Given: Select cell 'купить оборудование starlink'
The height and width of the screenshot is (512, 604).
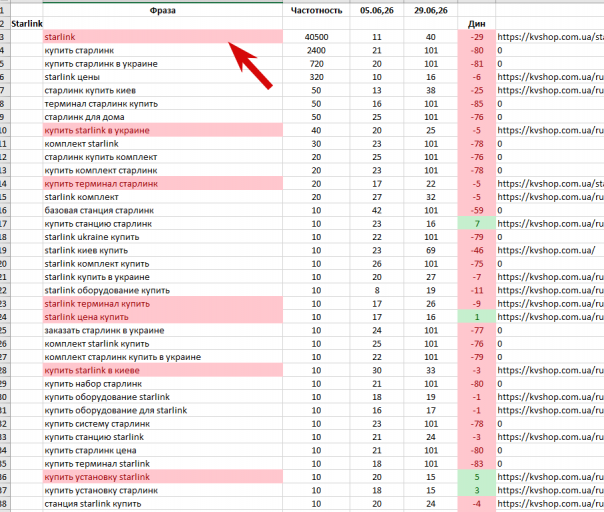Looking at the screenshot, I should pos(163,397).
